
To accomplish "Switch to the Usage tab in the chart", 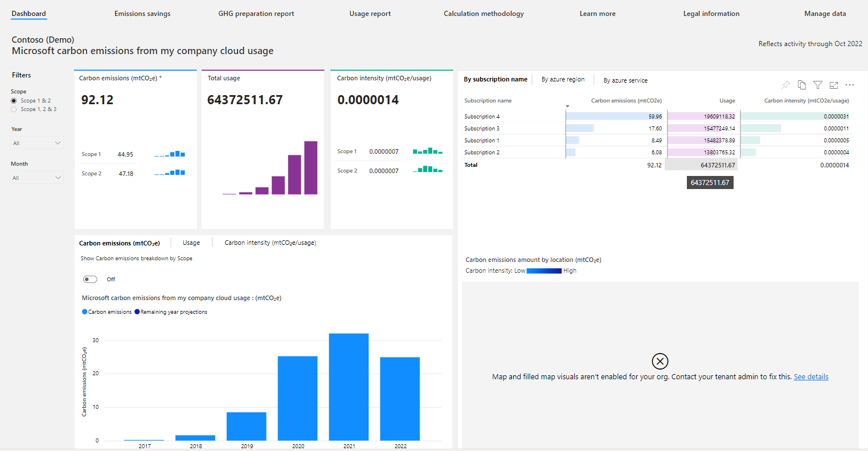I will [191, 242].
